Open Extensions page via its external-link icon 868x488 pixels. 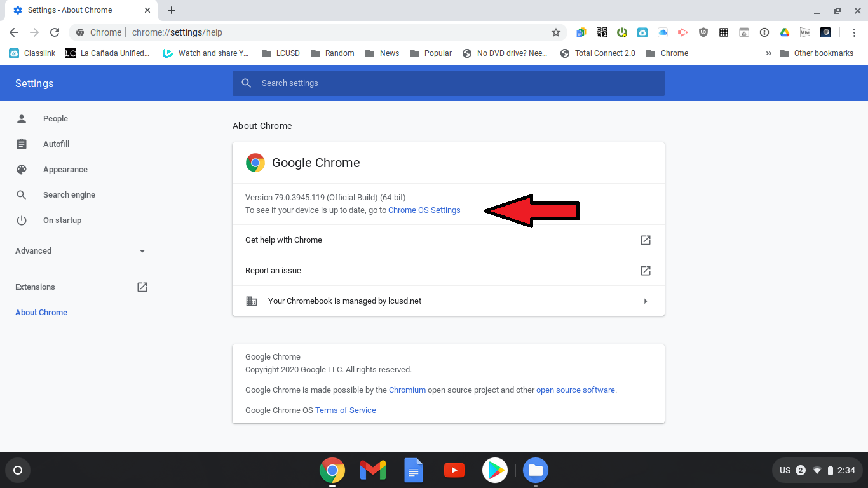(142, 287)
